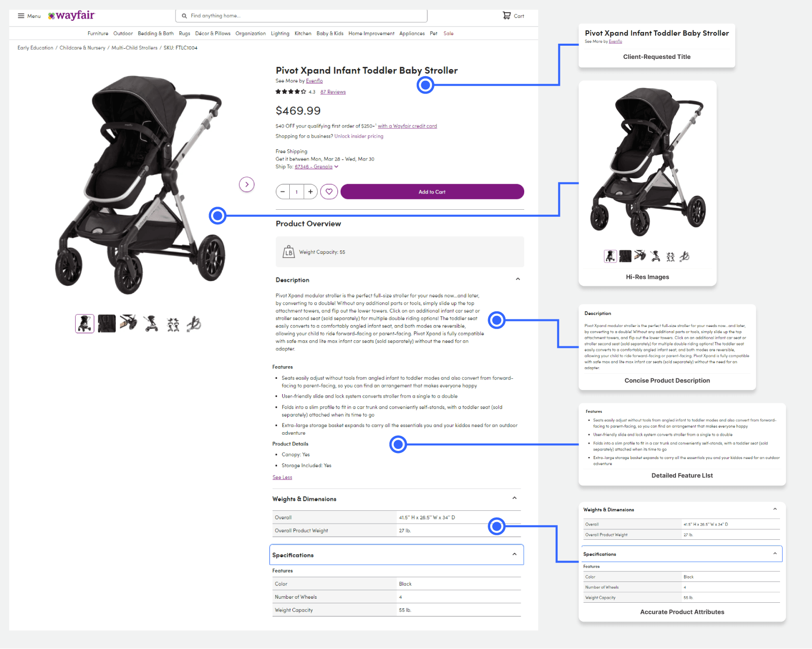Image resolution: width=812 pixels, height=649 pixels.
Task: Increase quantity with plus button
Action: (x=311, y=191)
